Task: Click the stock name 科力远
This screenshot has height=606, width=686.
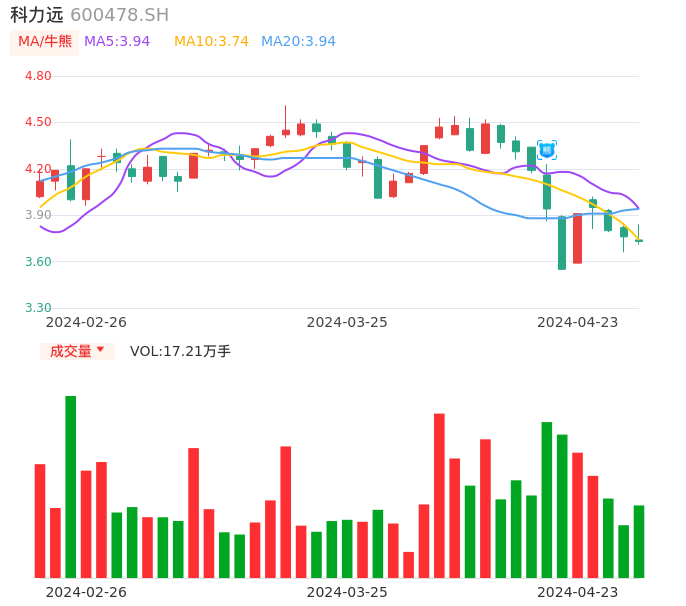Action: click(37, 15)
